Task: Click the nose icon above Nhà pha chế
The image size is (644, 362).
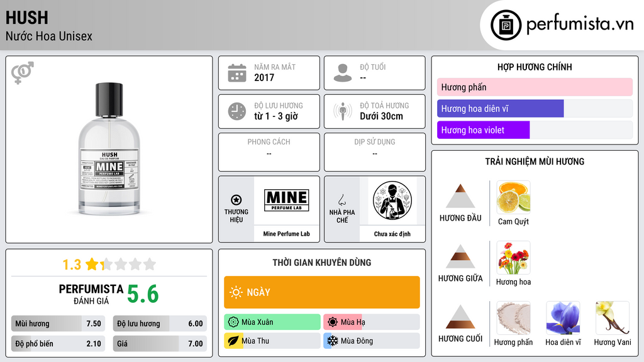Action: click(341, 200)
